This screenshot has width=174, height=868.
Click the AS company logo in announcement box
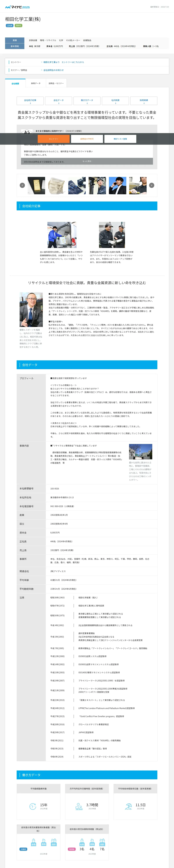(27, 132)
